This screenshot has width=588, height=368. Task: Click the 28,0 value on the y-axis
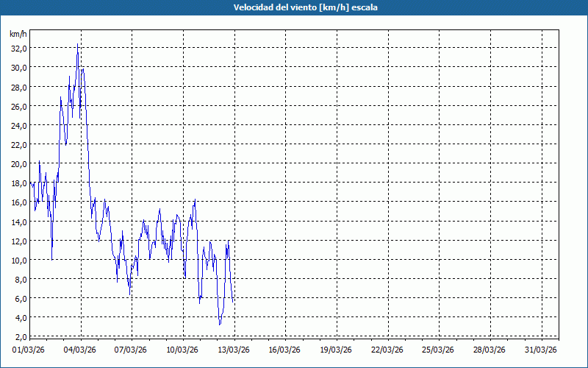18,87
